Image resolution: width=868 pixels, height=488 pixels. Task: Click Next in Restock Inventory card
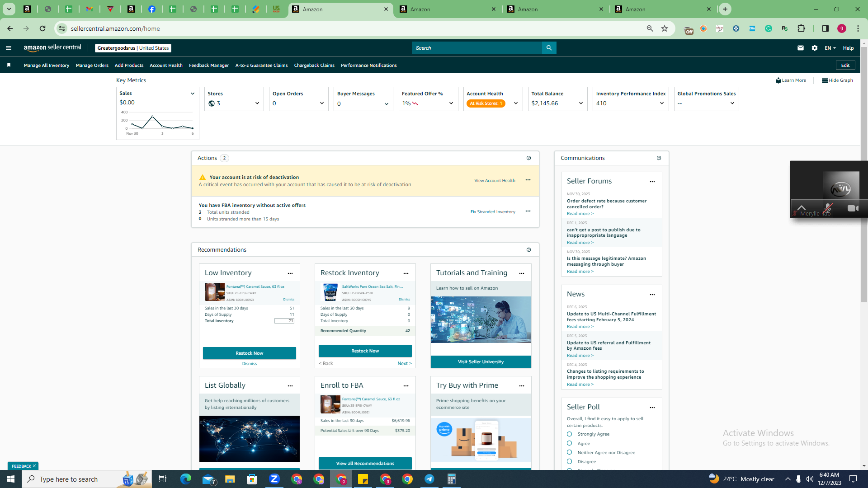point(405,364)
